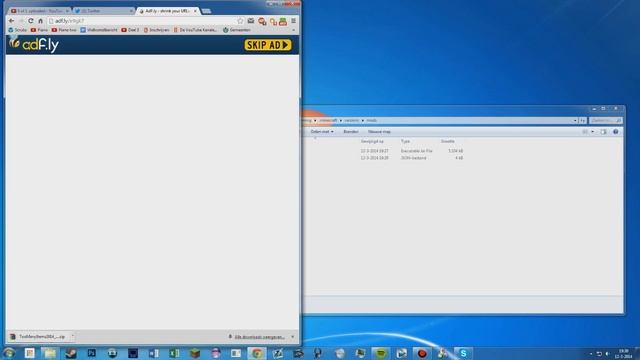Open the Windows Start menu
Screen dimensions: 640x360
(9, 353)
